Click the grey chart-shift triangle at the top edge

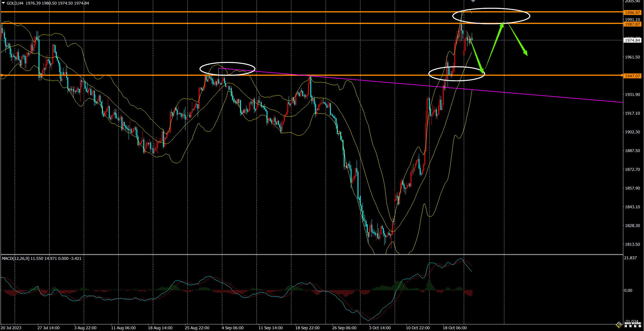pyautogui.click(x=473, y=1)
